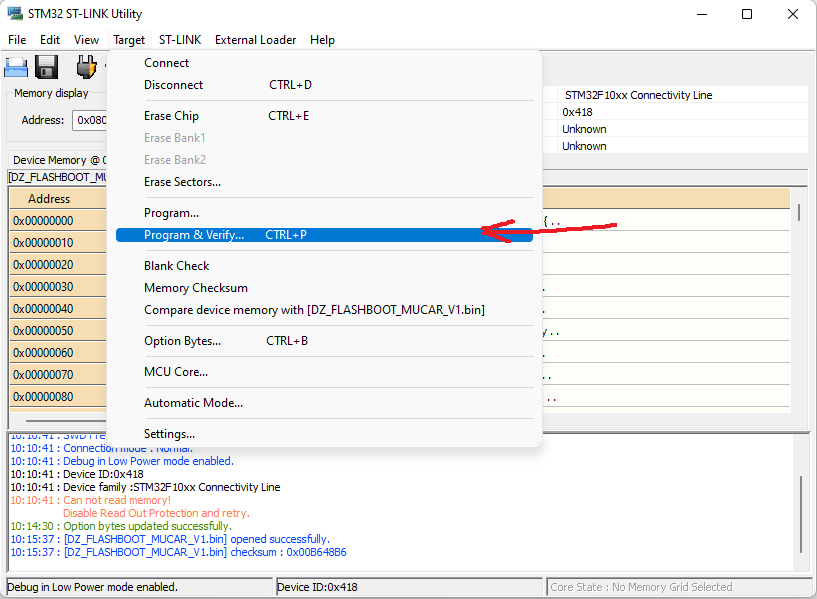Click the Core State status bar entry

pos(679,587)
